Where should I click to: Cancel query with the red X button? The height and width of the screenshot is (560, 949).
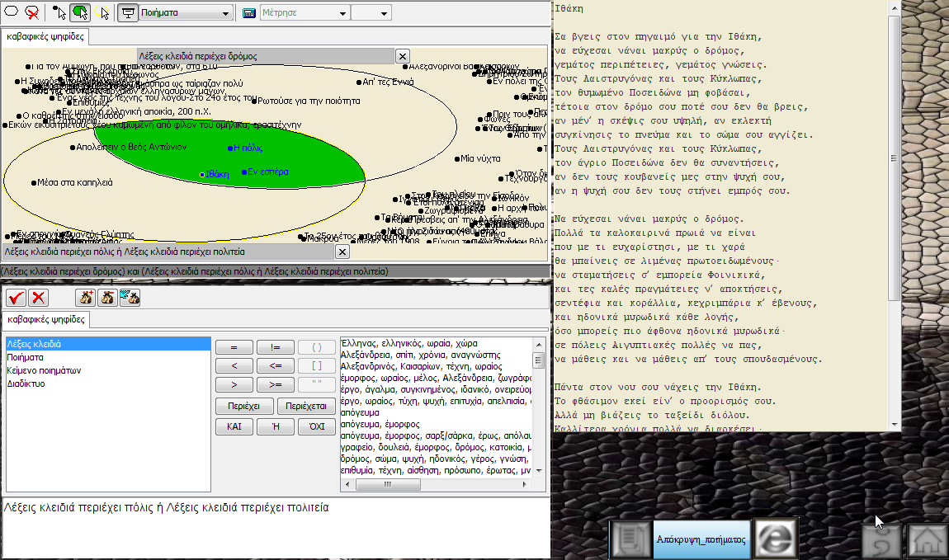(39, 298)
